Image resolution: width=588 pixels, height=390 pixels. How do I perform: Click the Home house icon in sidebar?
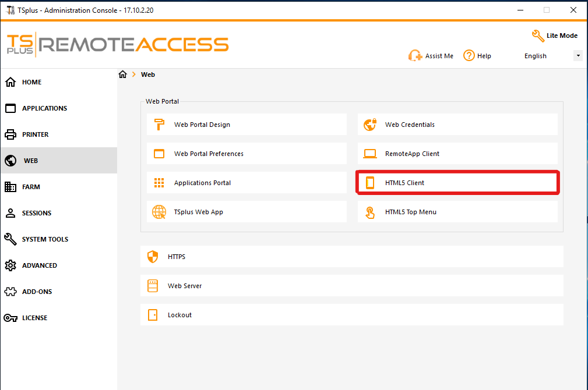tap(10, 81)
